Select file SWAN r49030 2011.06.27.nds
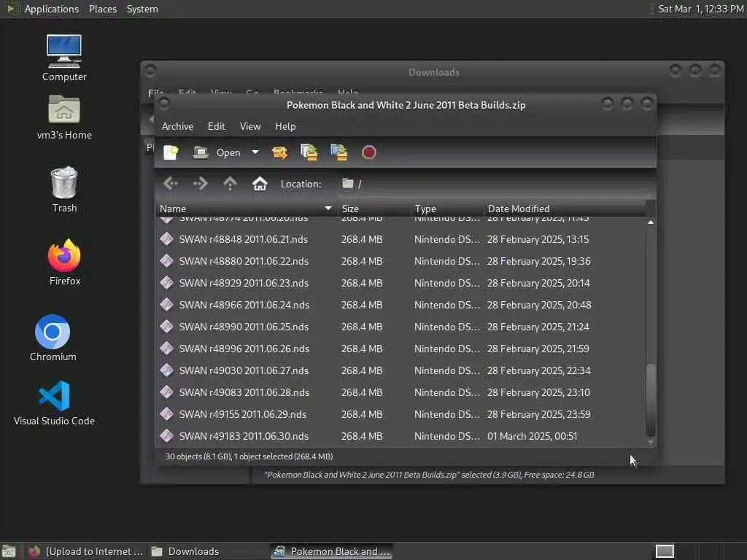This screenshot has height=560, width=747. [x=400, y=370]
